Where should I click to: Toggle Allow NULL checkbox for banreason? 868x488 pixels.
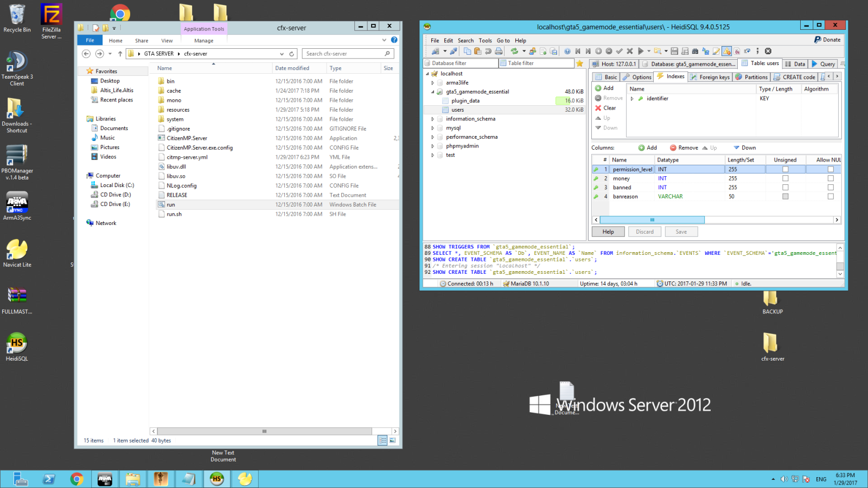click(831, 196)
